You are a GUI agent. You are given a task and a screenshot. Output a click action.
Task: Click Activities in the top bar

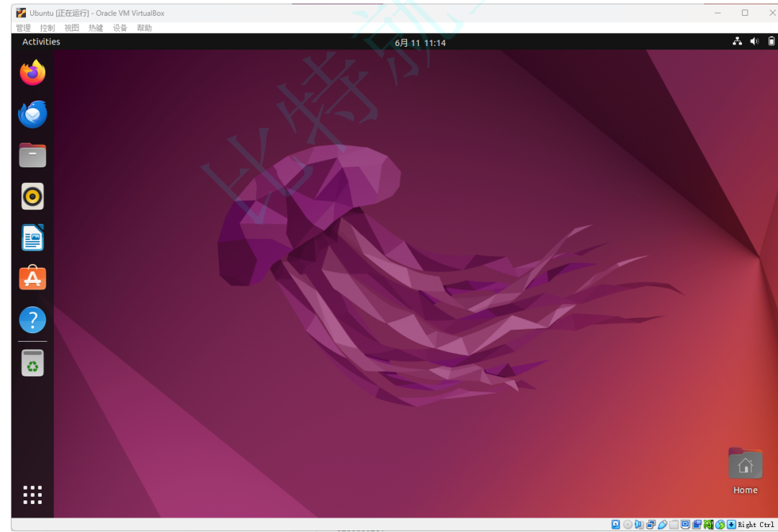41,42
